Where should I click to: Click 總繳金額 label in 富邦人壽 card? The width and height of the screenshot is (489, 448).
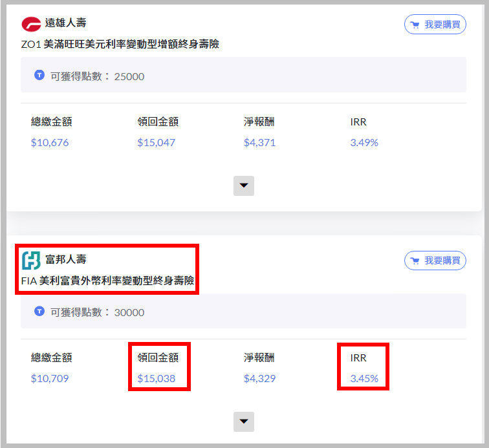tap(52, 357)
